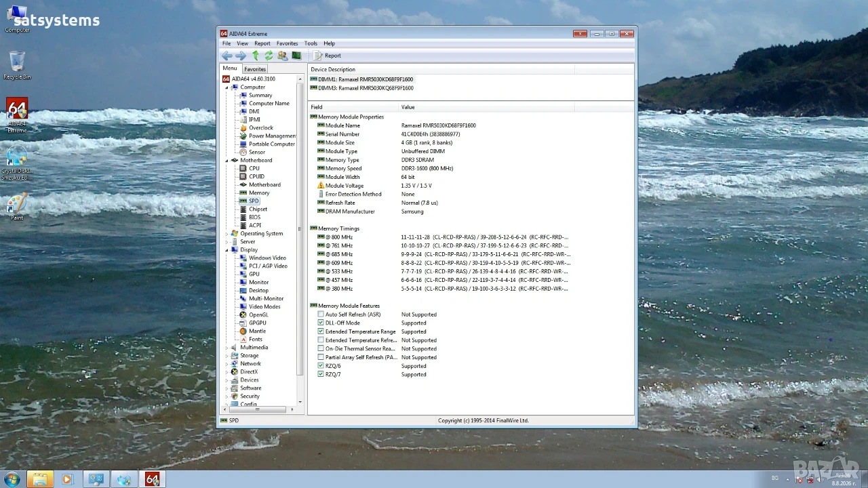
Task: Switch to the Menu tab
Action: [x=230, y=68]
